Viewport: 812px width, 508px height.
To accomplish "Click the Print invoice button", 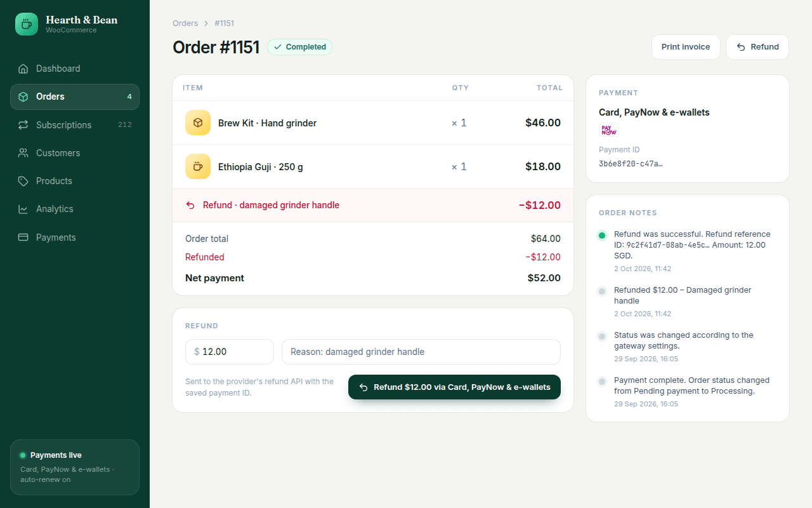I will tap(686, 47).
